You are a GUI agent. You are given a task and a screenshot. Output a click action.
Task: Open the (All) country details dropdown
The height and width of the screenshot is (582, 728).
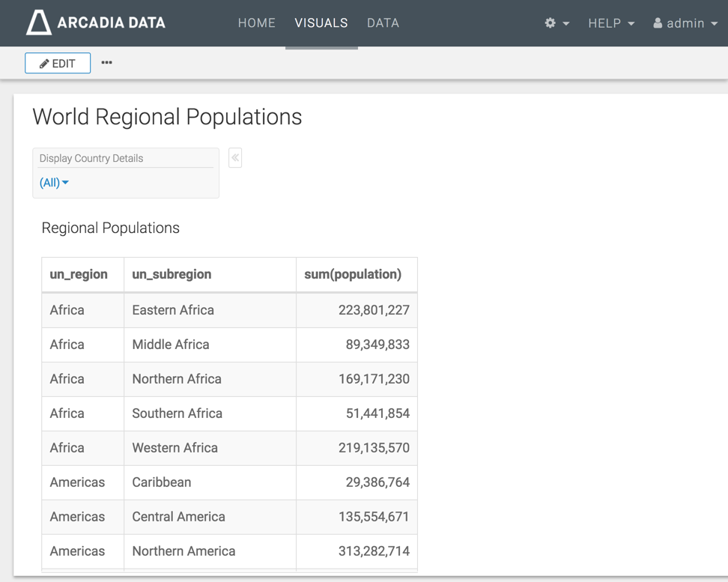point(54,183)
